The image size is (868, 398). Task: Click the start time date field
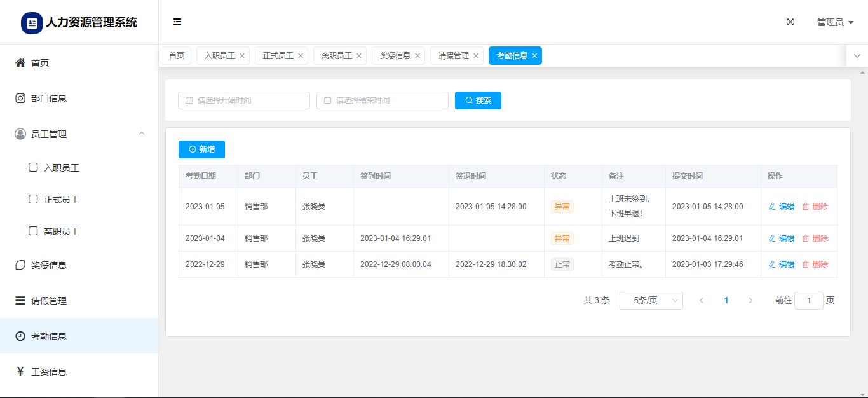pos(244,100)
